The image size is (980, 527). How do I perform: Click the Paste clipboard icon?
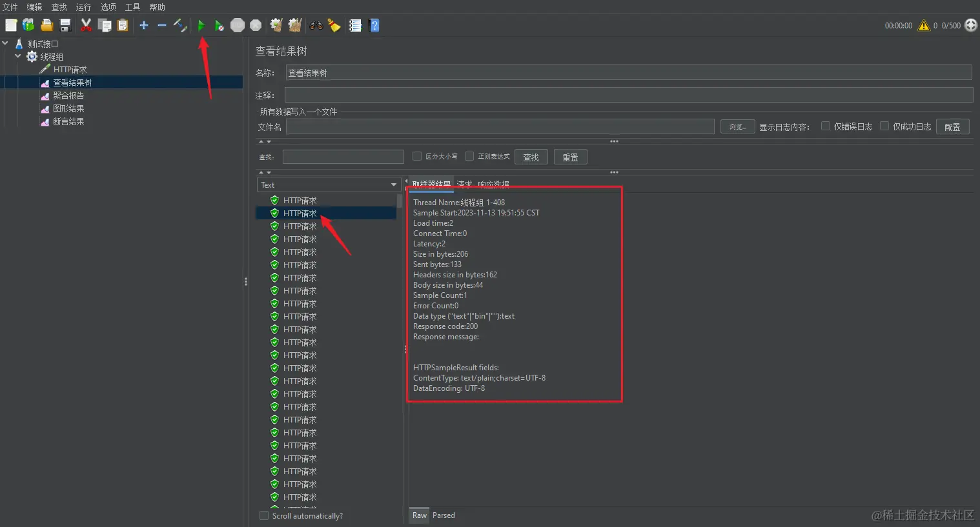[123, 25]
